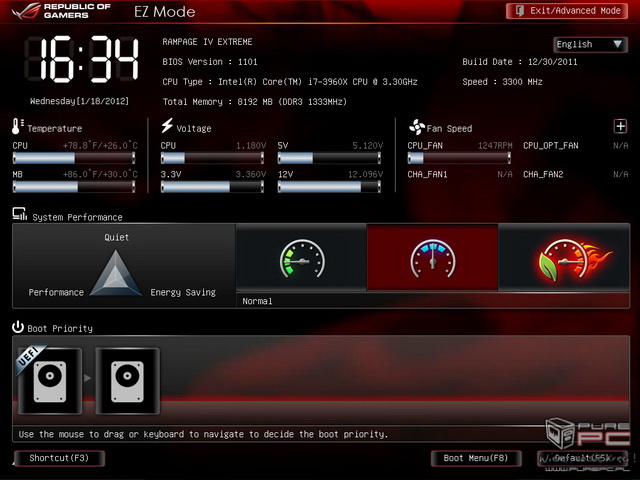Click the CHA_FAN2 label
This screenshot has width=640, height=480.
pyautogui.click(x=543, y=175)
